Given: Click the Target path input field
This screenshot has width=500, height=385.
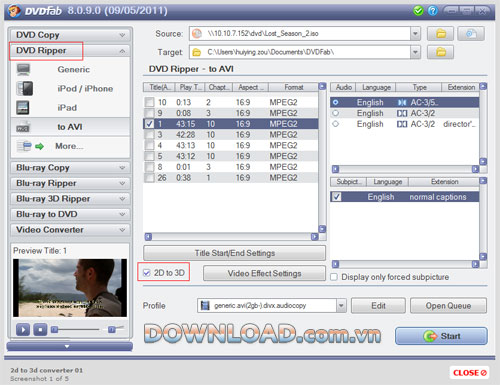Looking at the screenshot, I should click(300, 52).
